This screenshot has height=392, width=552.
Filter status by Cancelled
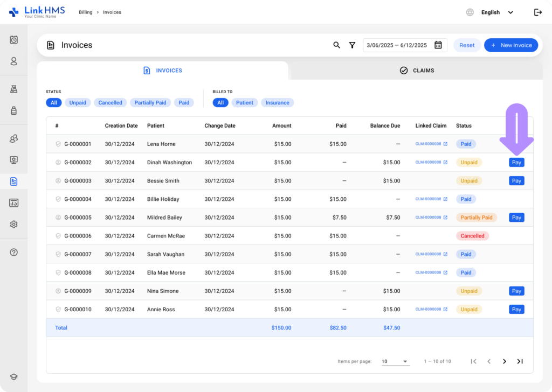(110, 103)
